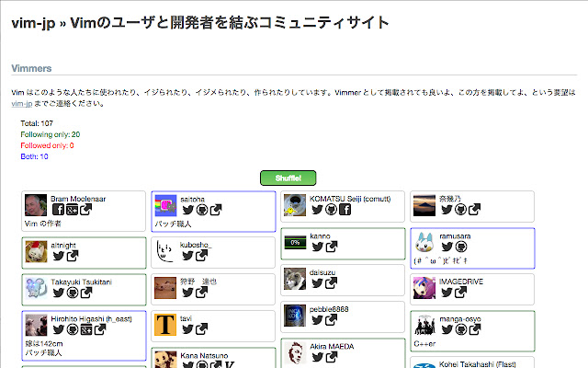588x368 pixels.
Task: Open Hirohito Higashi's Google+ icon
Action: click(x=85, y=331)
